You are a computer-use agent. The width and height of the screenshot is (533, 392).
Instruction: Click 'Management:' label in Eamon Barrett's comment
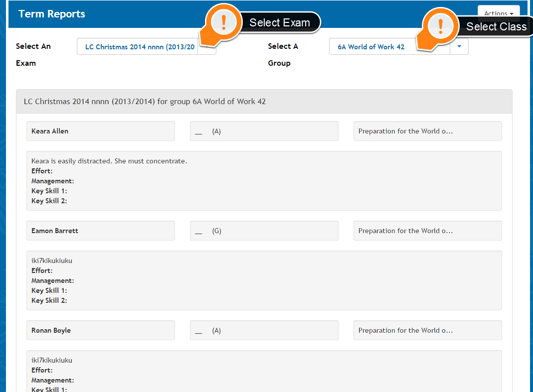(53, 280)
